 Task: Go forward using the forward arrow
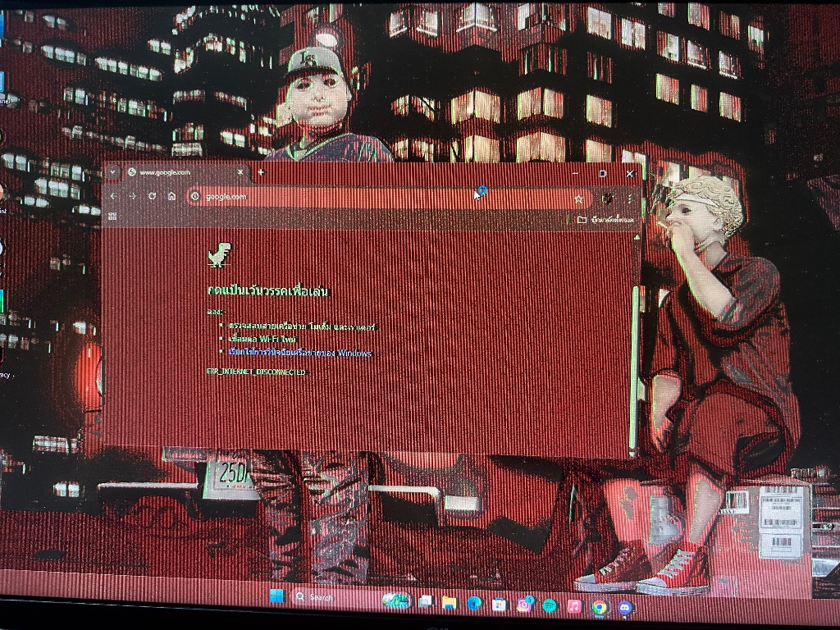click(132, 197)
